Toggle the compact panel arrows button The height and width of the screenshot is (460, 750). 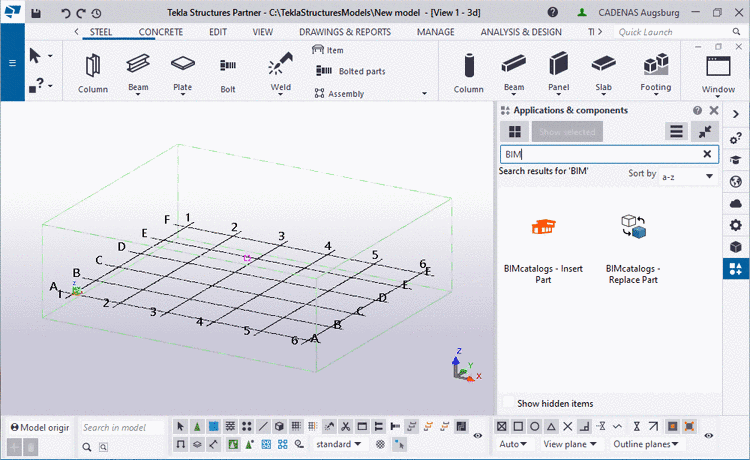click(x=707, y=131)
